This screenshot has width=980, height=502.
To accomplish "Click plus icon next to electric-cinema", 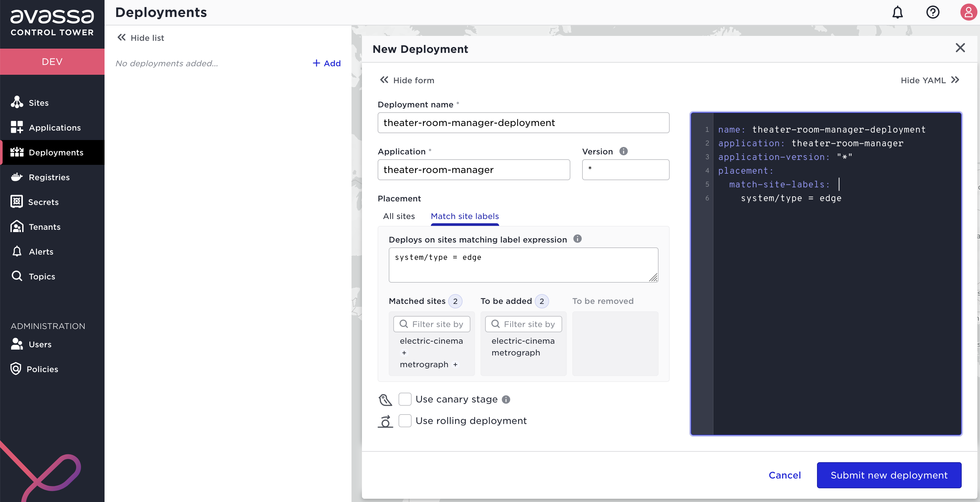I will [x=404, y=353].
